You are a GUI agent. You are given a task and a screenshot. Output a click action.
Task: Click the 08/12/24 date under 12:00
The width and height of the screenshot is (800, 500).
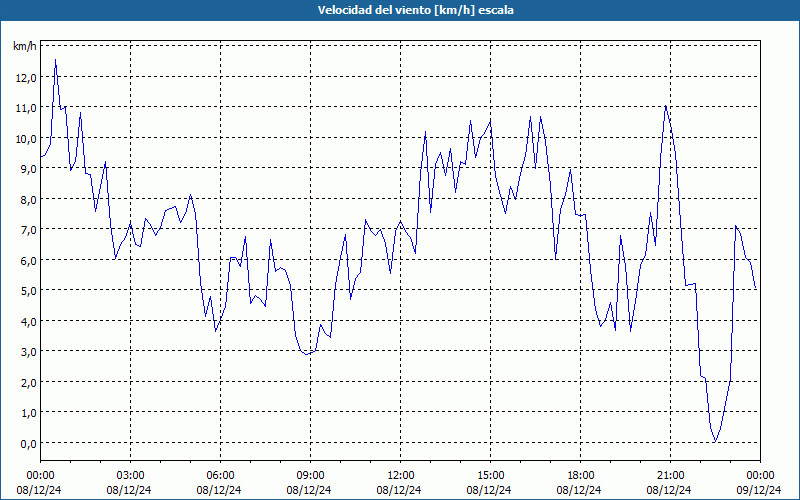point(399,490)
